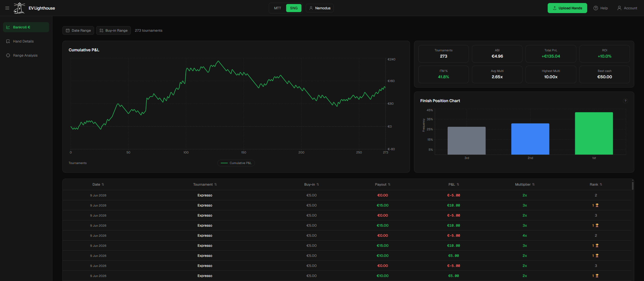
Task: Click the green 1st place bar
Action: (594, 133)
